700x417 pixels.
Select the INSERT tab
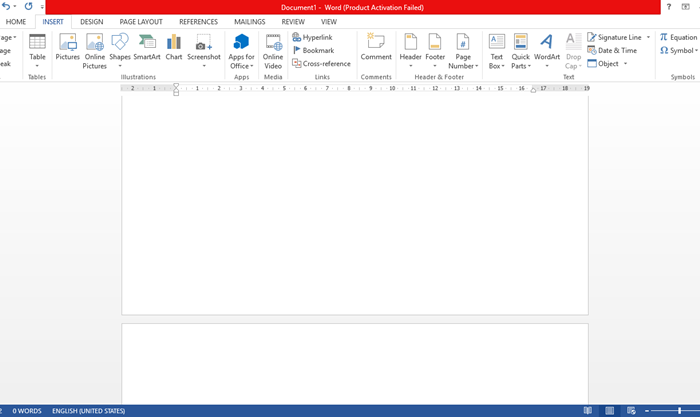[53, 21]
